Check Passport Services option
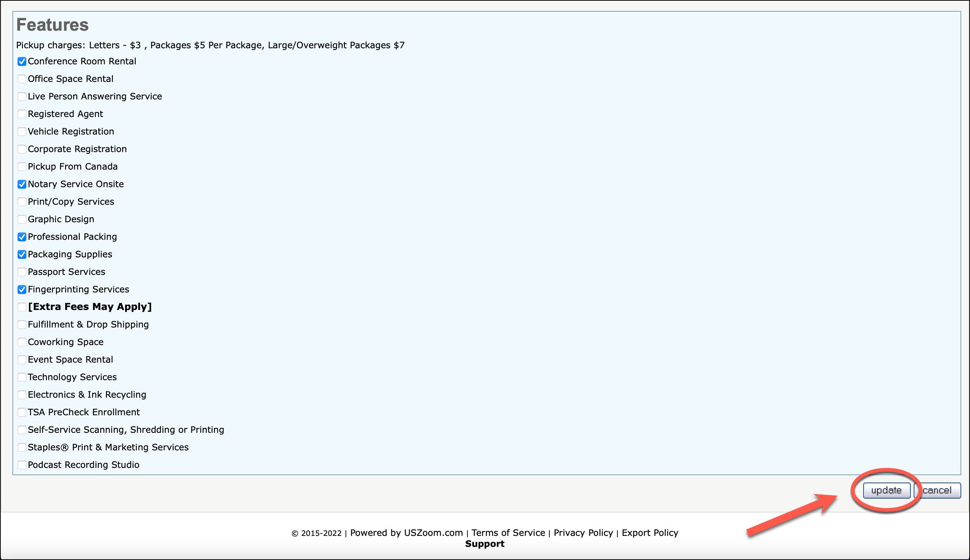The height and width of the screenshot is (560, 970). coord(22,272)
